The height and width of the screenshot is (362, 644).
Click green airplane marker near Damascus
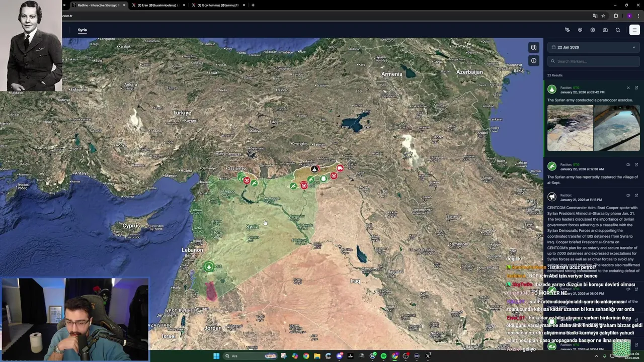tap(209, 266)
